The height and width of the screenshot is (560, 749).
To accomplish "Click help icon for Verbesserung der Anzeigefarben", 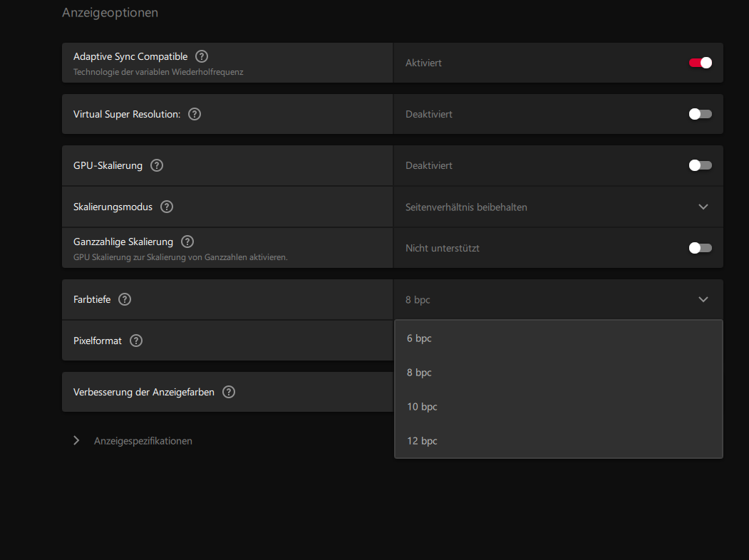I will tap(229, 392).
